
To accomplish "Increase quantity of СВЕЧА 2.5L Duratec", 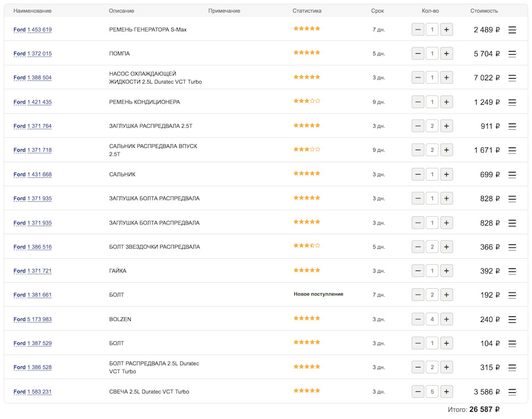I will tap(447, 392).
